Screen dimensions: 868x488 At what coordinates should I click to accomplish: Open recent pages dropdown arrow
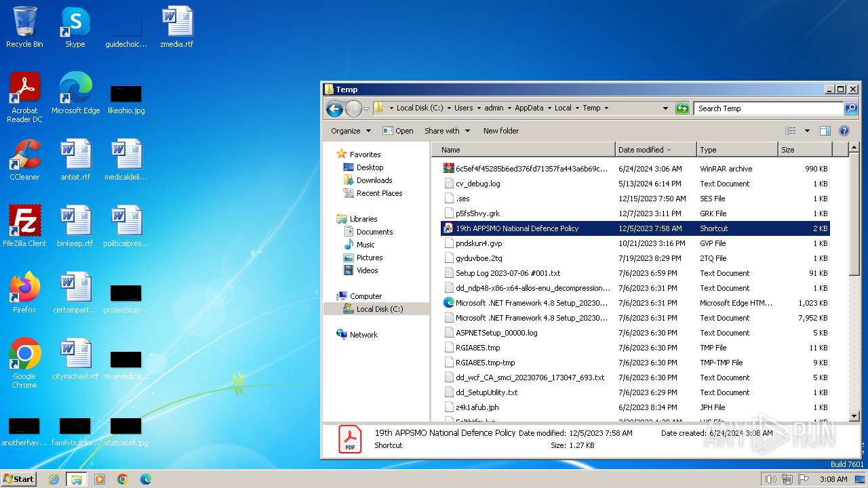tap(366, 108)
